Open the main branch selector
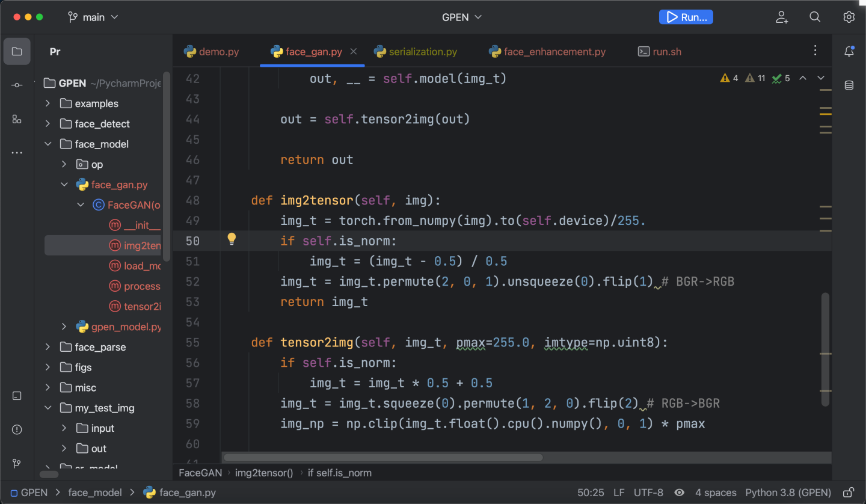The image size is (866, 504). coord(93,17)
